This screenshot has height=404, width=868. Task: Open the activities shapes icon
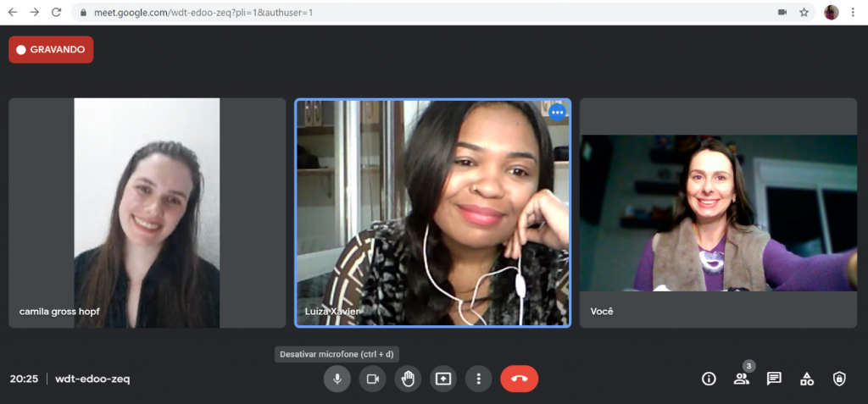pos(807,379)
